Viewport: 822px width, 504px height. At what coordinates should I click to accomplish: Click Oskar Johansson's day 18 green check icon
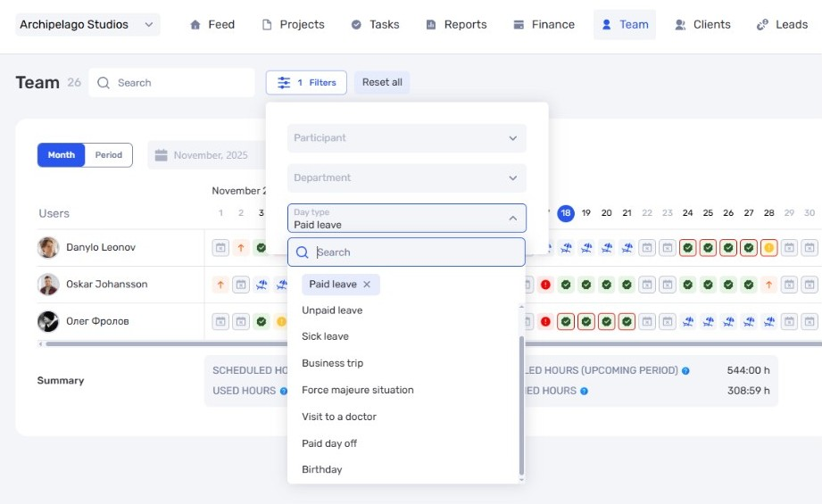(566, 285)
